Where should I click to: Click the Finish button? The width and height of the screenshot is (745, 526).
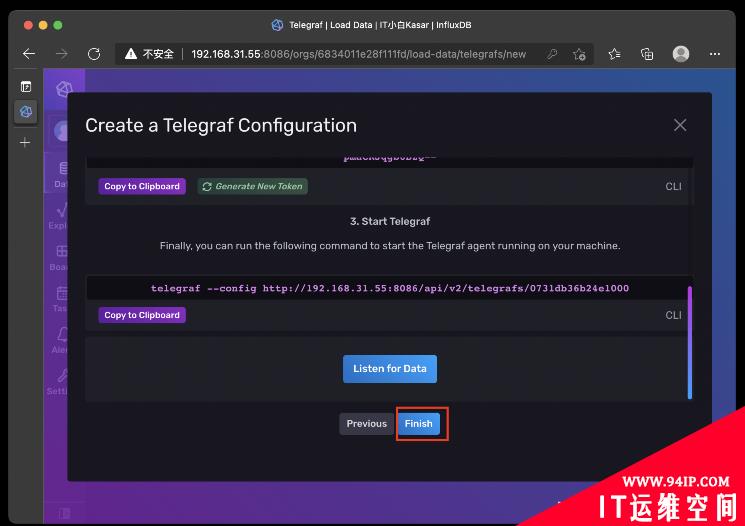tap(419, 424)
